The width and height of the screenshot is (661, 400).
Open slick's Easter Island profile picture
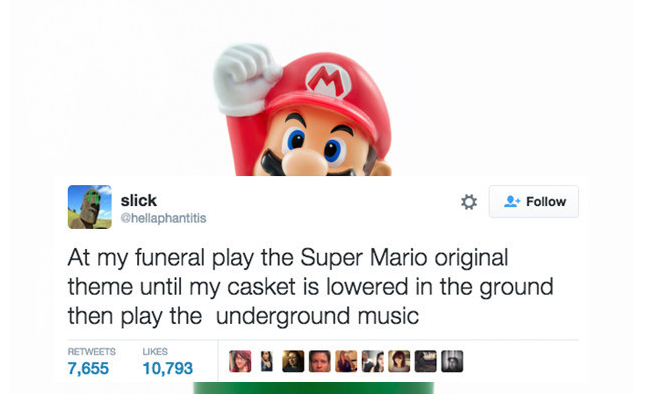point(90,207)
